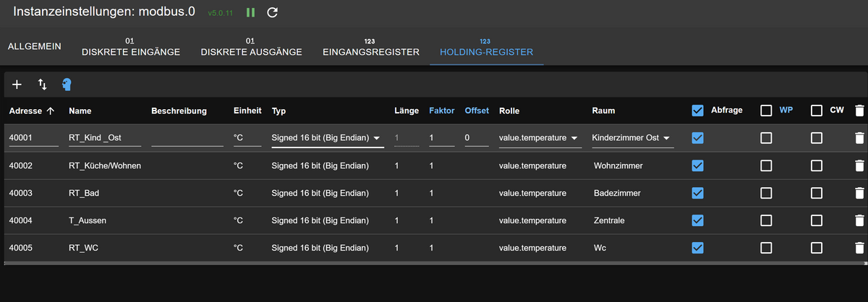Expand the Rolle dropdown value.temperature
The width and height of the screenshot is (868, 302).
coord(540,138)
